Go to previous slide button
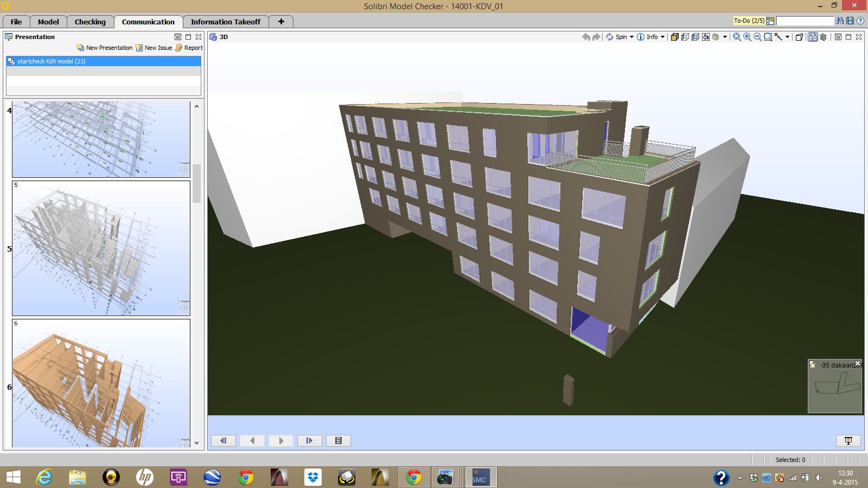Viewport: 868px width, 488px height. pyautogui.click(x=252, y=441)
